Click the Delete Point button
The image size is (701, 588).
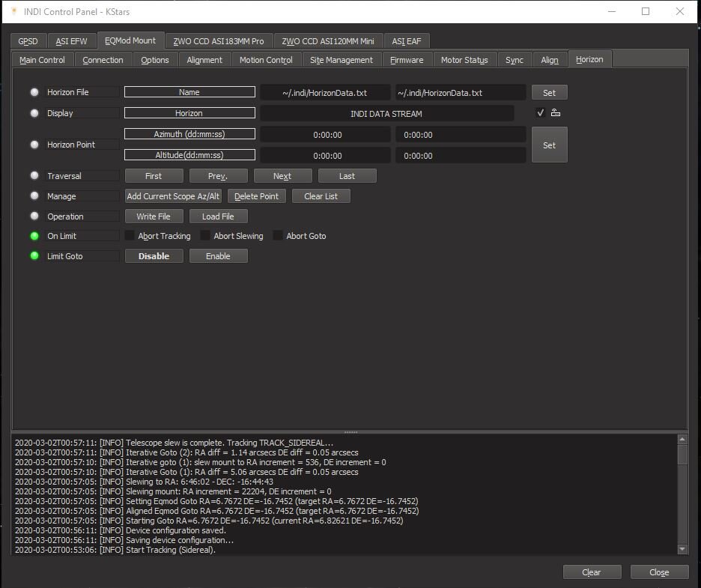pos(257,196)
